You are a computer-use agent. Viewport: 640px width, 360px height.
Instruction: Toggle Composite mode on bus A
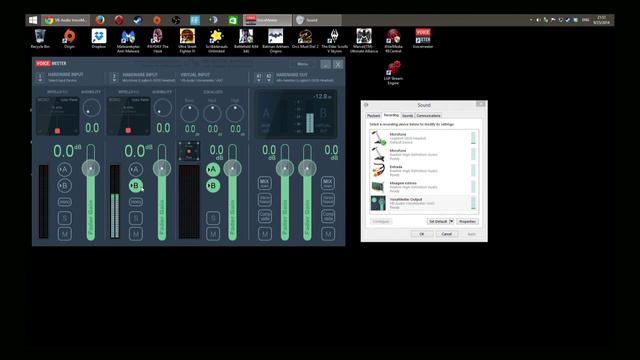264,216
